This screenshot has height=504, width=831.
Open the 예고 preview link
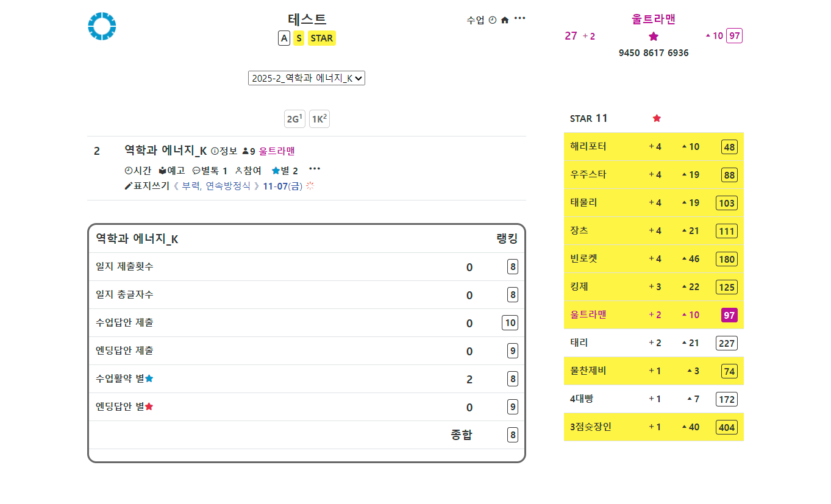point(171,171)
